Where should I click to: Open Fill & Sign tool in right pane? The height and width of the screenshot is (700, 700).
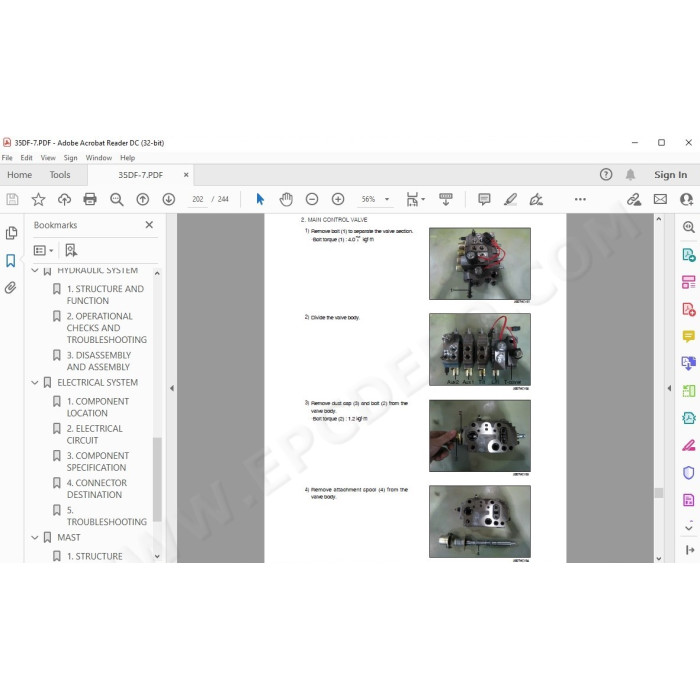[688, 445]
